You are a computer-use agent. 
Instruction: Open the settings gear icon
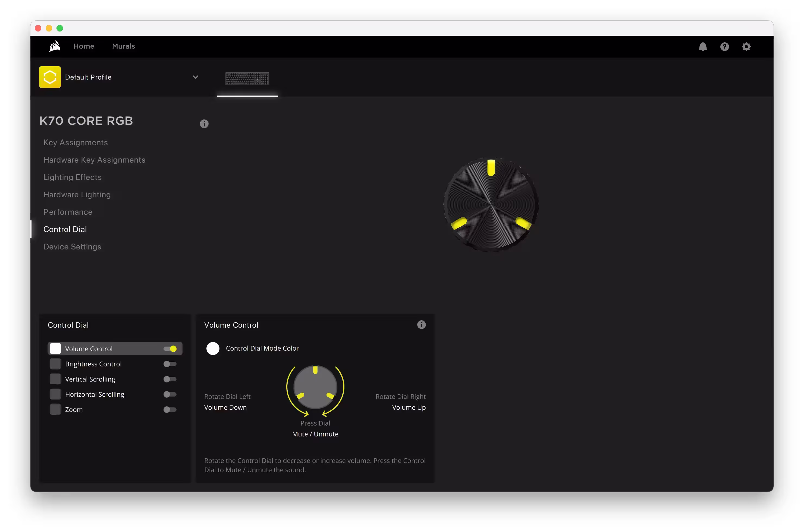click(x=746, y=46)
